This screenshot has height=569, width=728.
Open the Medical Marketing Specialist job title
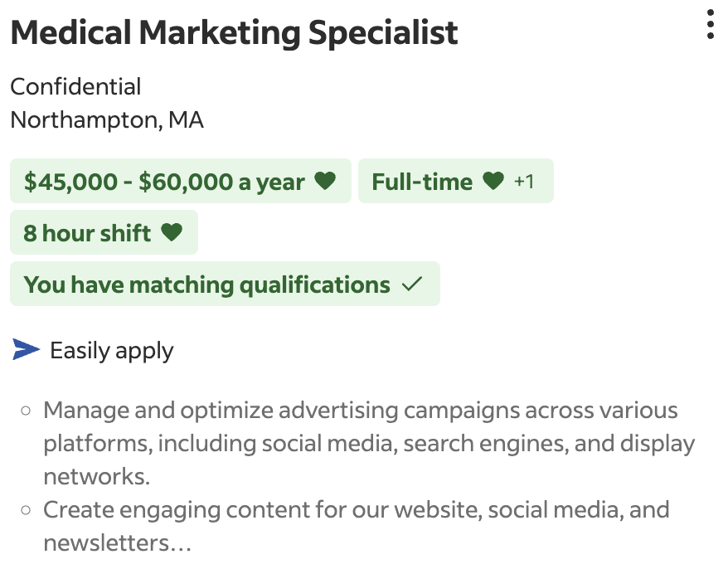click(234, 32)
